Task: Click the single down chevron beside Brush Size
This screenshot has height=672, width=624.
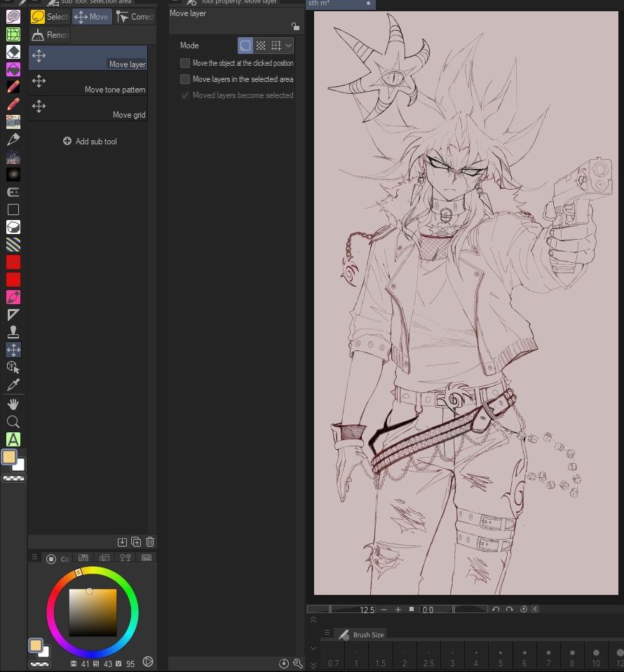Action: point(313,648)
